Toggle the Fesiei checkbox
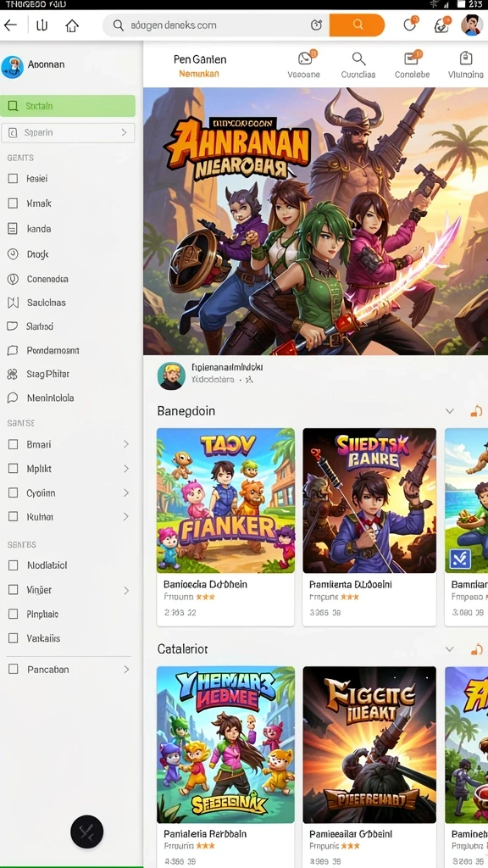 click(13, 178)
